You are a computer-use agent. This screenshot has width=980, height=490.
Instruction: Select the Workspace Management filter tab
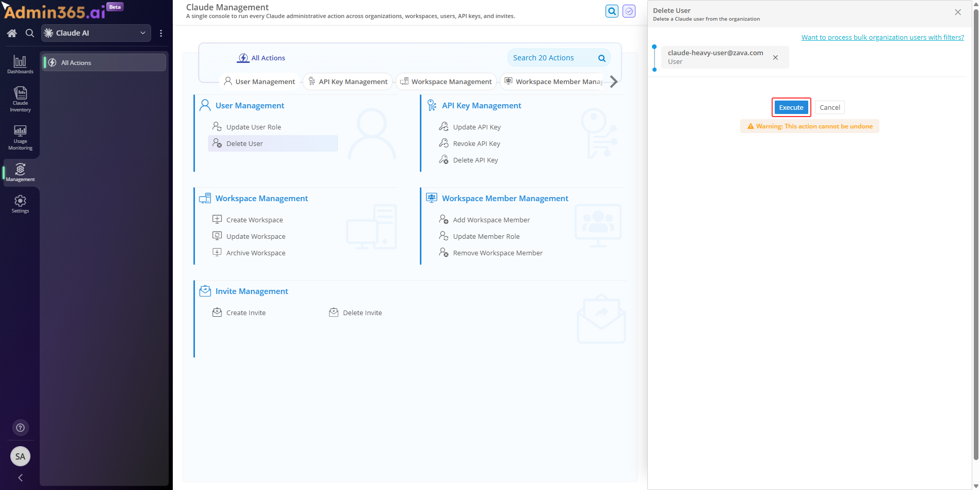446,81
